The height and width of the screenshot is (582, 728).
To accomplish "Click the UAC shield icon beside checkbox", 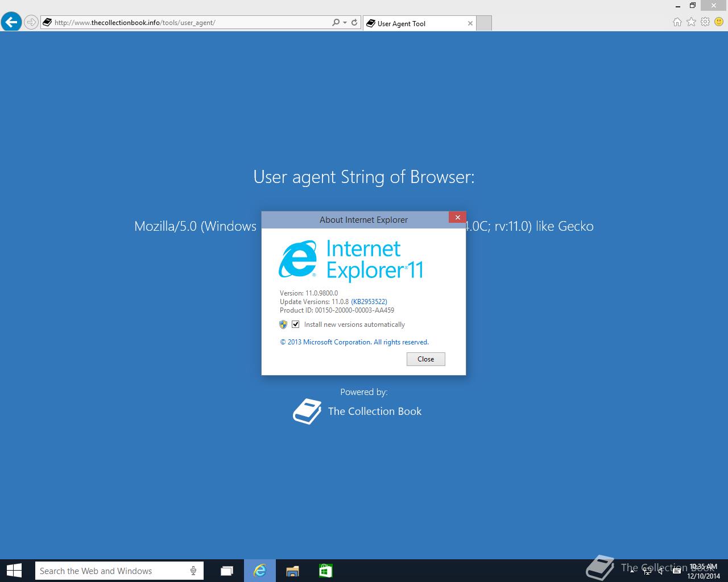I will pos(283,325).
